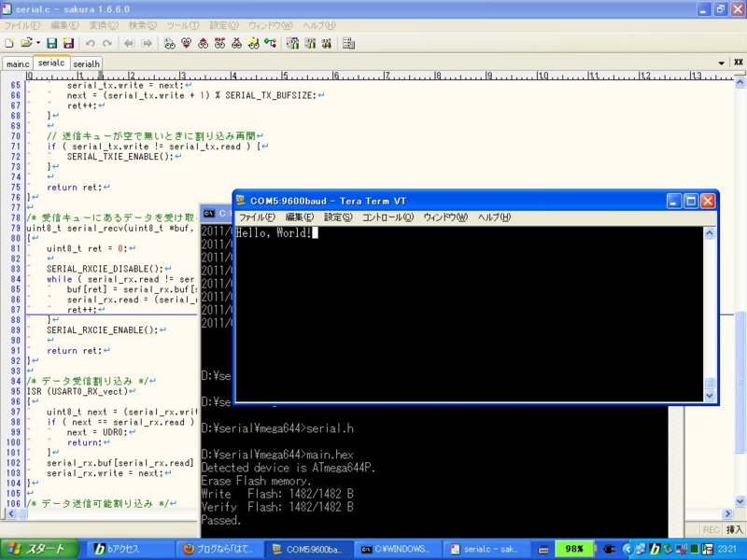Click the Open folder icon in sakura toolbar
This screenshot has width=747, height=560.
[26, 43]
